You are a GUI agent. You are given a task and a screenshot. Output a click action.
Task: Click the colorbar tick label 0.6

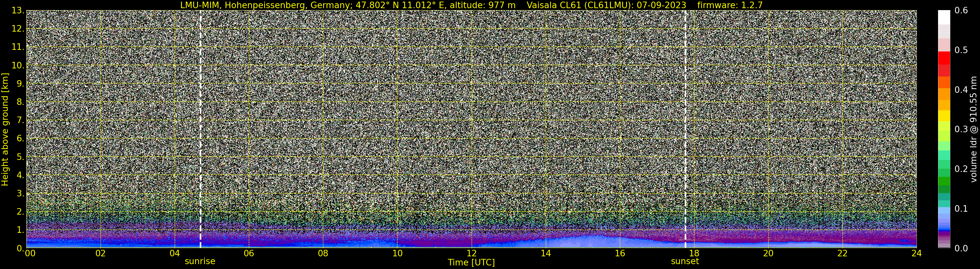pyautogui.click(x=961, y=11)
